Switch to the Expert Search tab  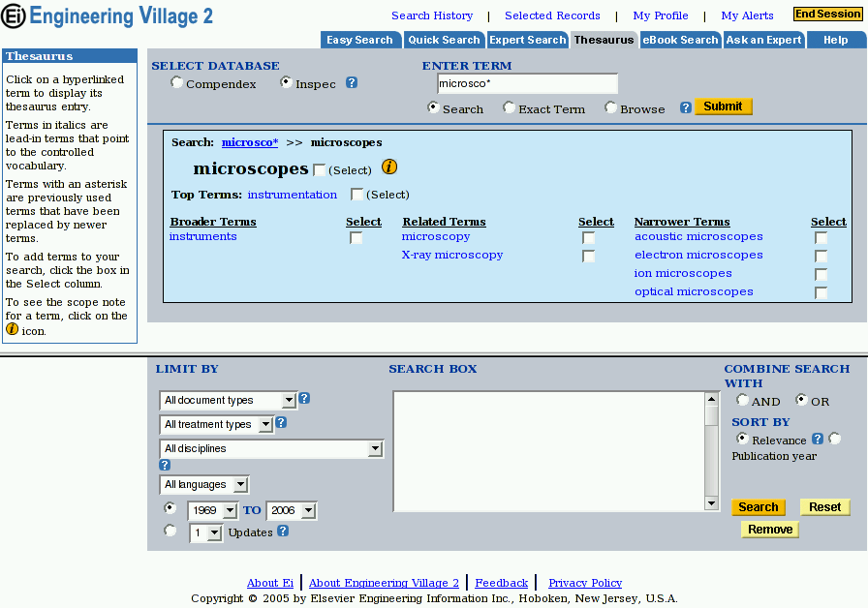[x=528, y=40]
